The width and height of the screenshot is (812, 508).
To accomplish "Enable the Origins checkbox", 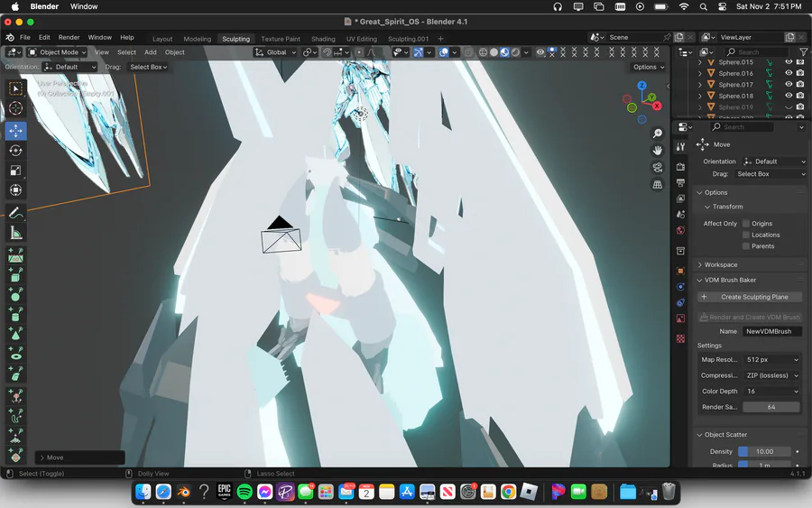I will point(746,224).
